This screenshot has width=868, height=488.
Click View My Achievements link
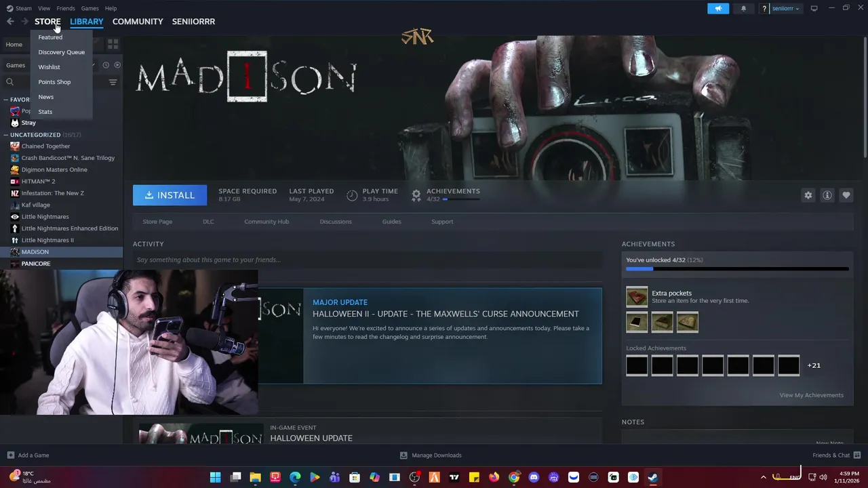tap(811, 395)
